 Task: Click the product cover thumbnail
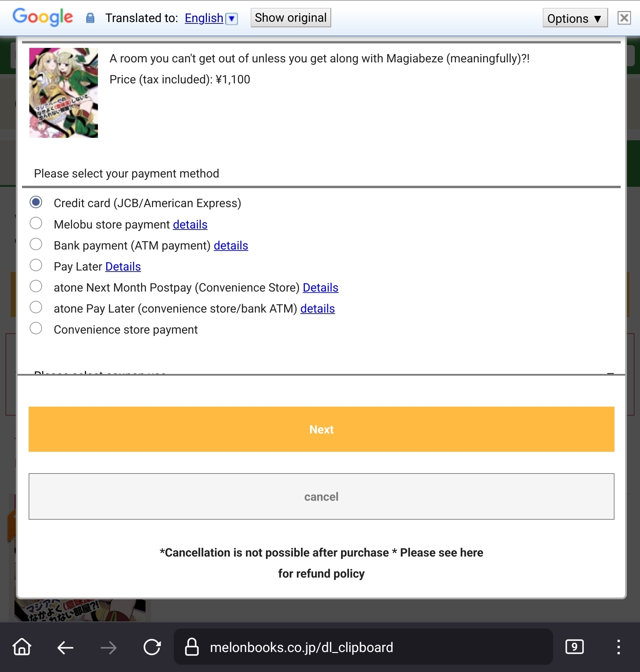(x=63, y=93)
